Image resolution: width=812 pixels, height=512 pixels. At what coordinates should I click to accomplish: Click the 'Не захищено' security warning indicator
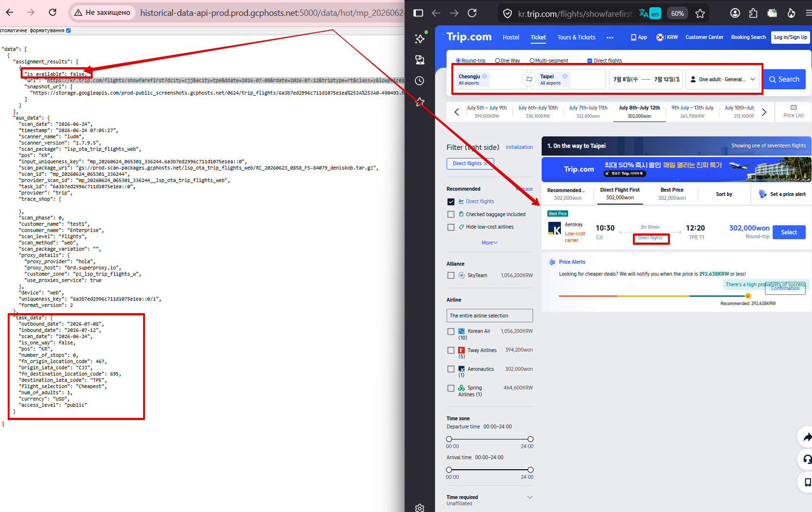coord(102,12)
